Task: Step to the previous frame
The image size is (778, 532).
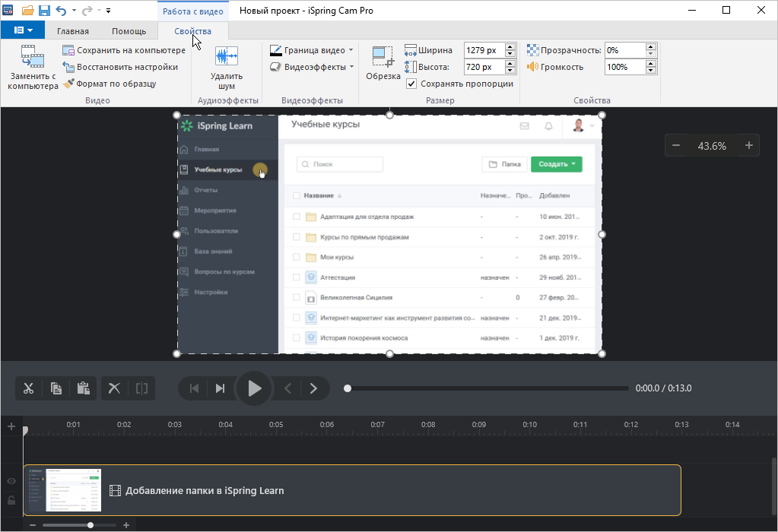Action: pos(287,388)
